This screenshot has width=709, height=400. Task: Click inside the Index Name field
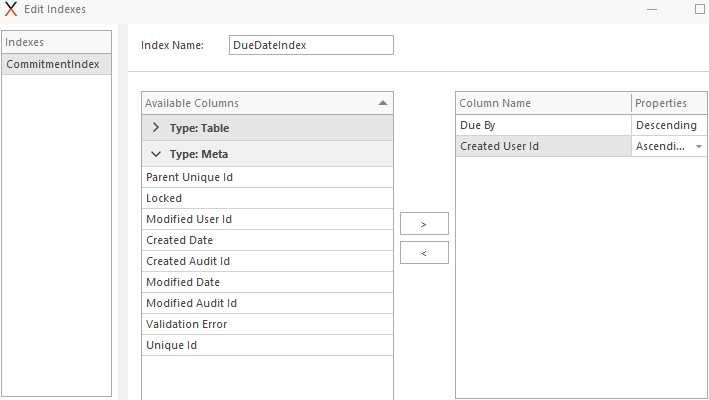311,45
